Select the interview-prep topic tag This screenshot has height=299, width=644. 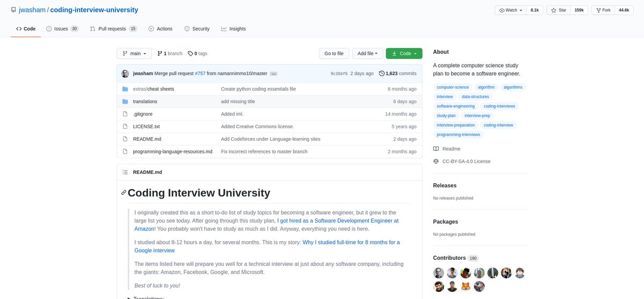(477, 115)
